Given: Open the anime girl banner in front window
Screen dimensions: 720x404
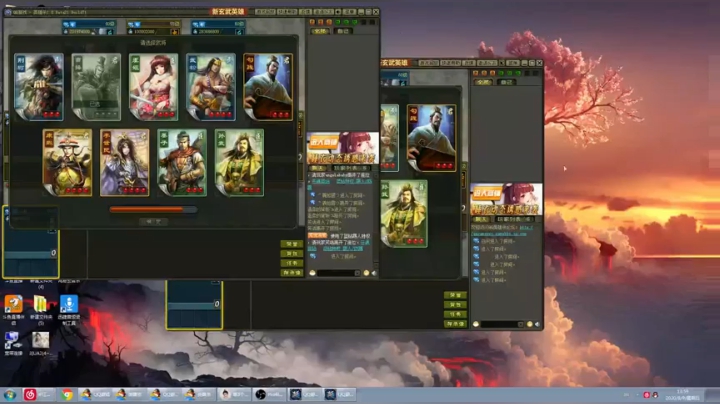Looking at the screenshot, I should [343, 148].
